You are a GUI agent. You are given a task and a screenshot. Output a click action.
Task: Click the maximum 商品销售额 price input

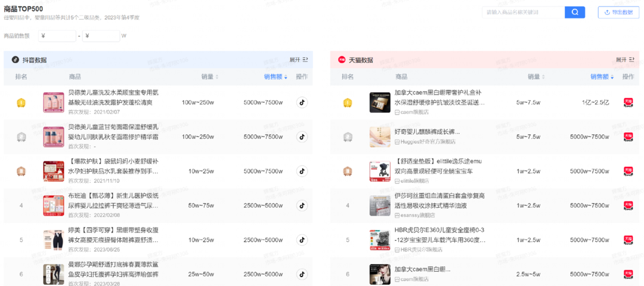pyautogui.click(x=101, y=36)
